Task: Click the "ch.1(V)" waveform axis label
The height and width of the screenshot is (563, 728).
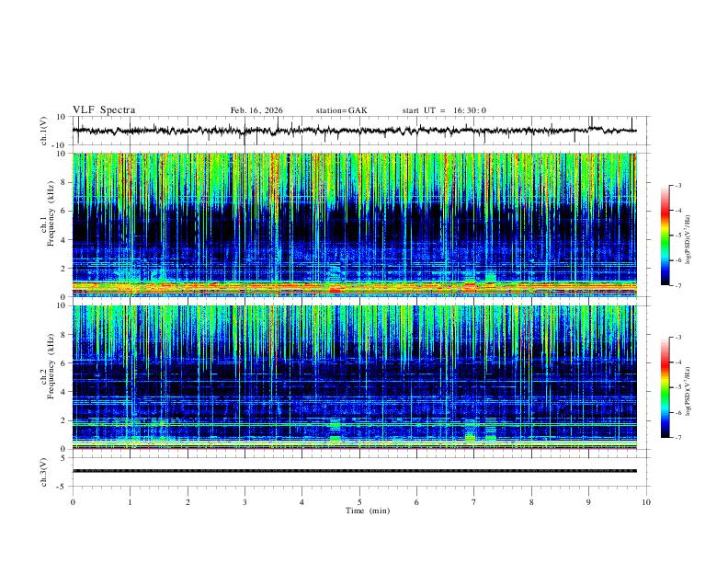Action: (43, 131)
